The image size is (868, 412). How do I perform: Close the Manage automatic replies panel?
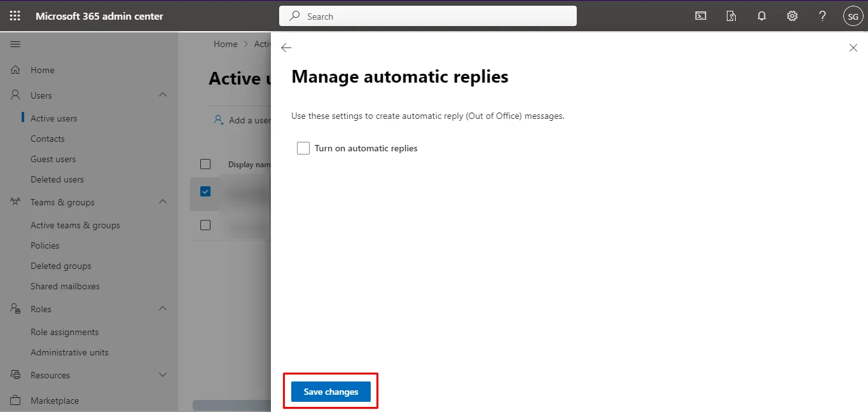[x=853, y=48]
